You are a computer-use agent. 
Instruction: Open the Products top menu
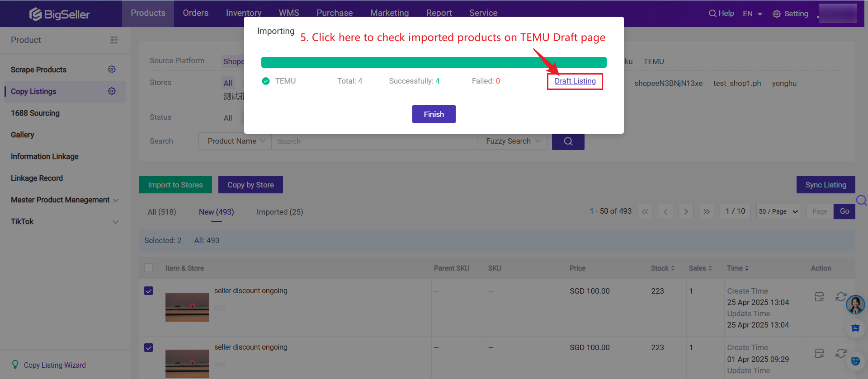point(148,13)
